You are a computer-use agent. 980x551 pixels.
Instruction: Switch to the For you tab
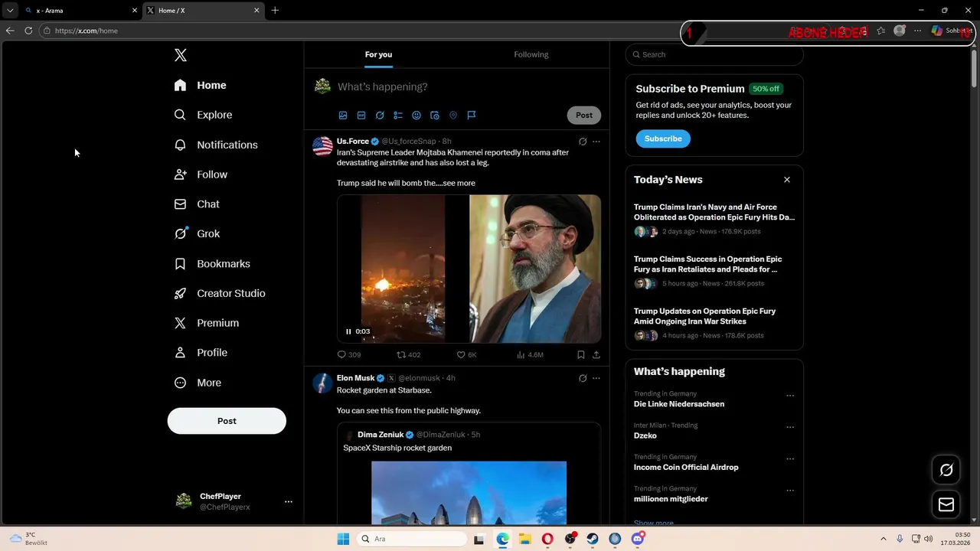tap(378, 54)
